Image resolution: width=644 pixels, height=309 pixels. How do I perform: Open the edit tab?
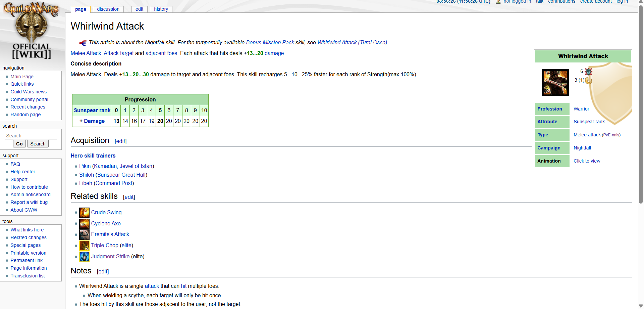tap(139, 9)
